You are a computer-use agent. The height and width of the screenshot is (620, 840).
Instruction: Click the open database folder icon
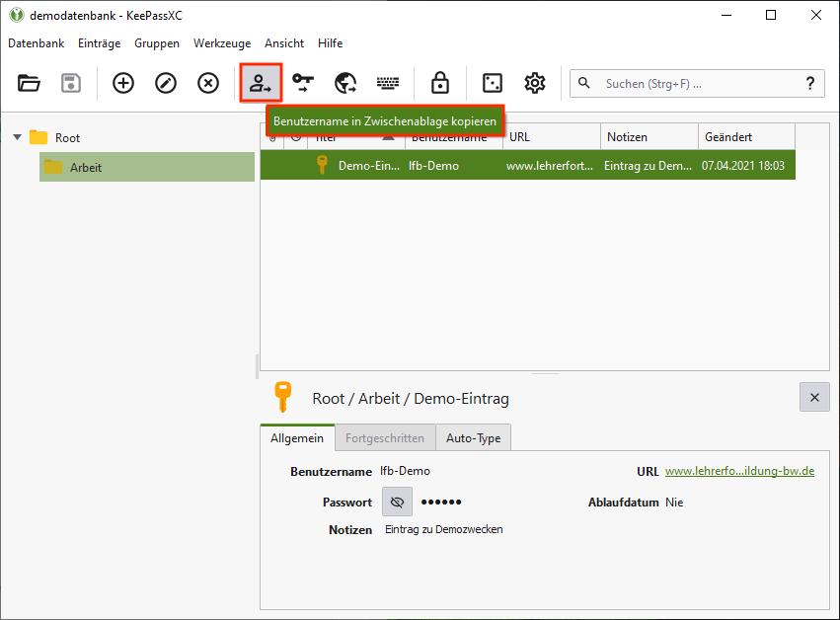tap(29, 83)
